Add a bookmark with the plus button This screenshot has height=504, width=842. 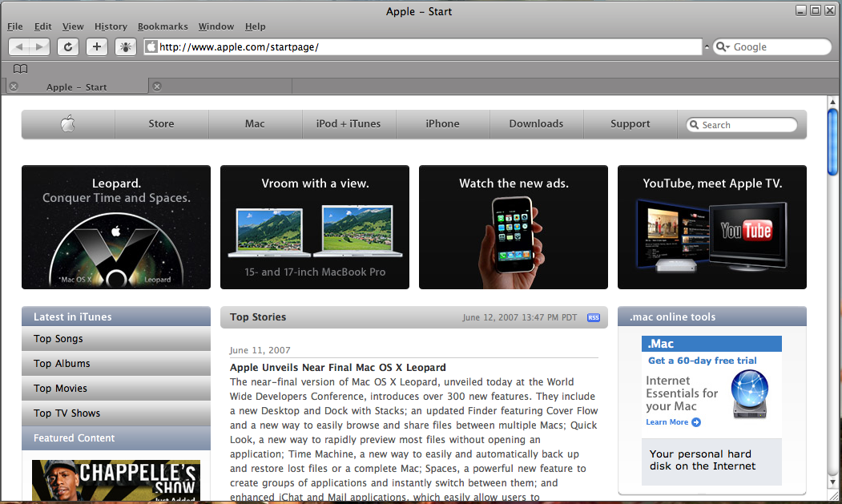(x=97, y=46)
